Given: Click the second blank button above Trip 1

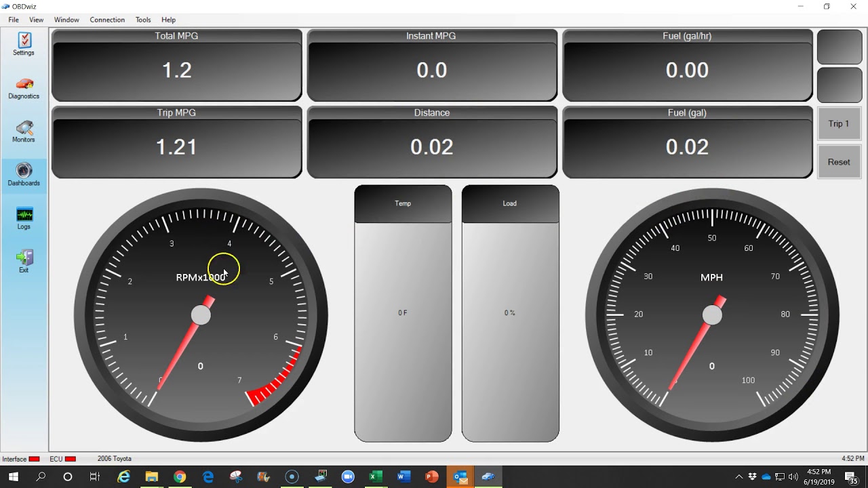Looking at the screenshot, I should [840, 85].
